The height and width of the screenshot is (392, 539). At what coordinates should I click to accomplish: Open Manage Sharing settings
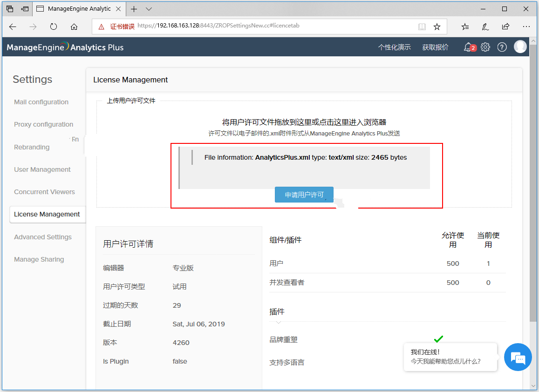pos(39,259)
